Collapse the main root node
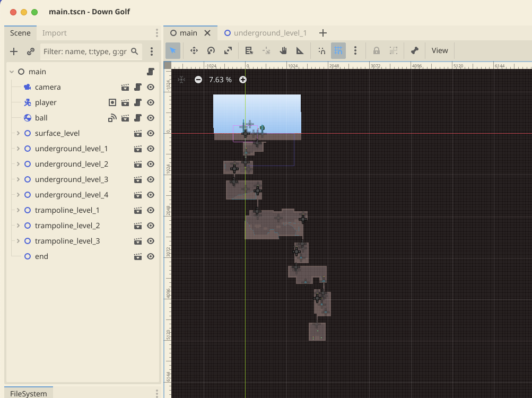This screenshot has height=398, width=532. 12,72
